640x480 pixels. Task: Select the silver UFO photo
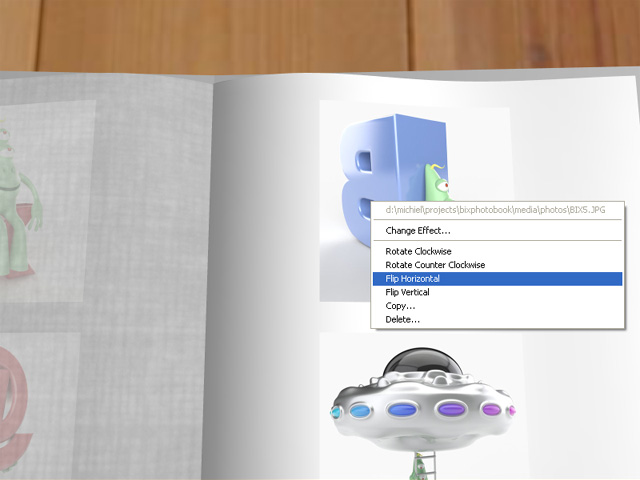(x=422, y=406)
